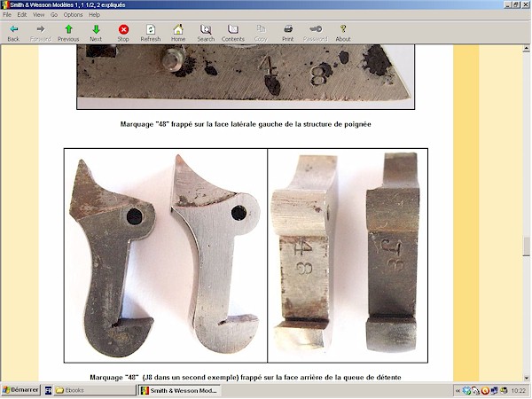Open the File menu
Image resolution: width=532 pixels, height=399 pixels.
pyautogui.click(x=7, y=15)
